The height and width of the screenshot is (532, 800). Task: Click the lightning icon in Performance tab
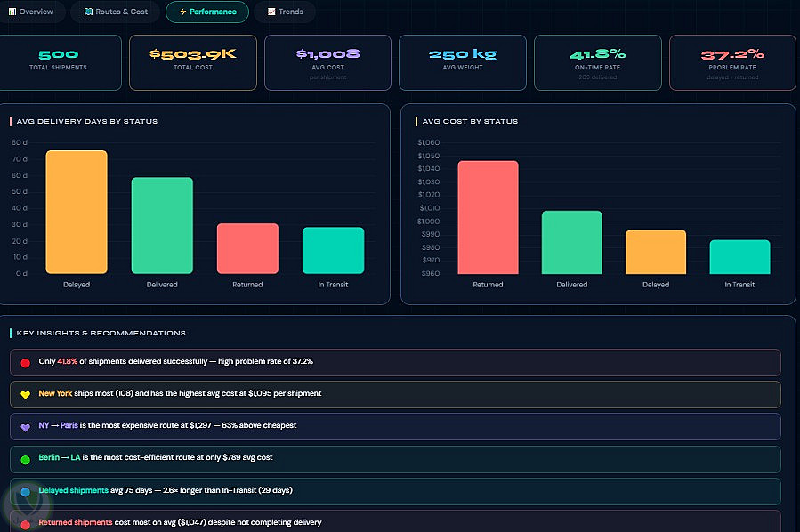182,12
